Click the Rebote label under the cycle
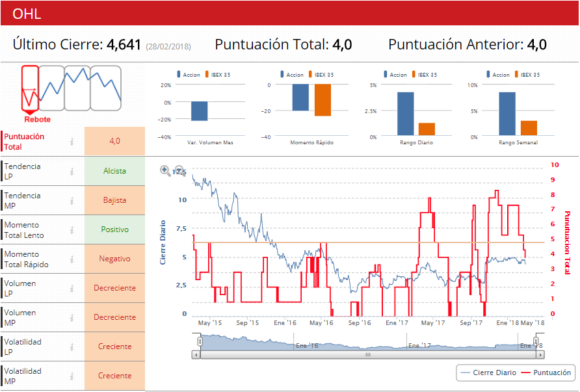Image resolution: width=580 pixels, height=392 pixels. 37,120
